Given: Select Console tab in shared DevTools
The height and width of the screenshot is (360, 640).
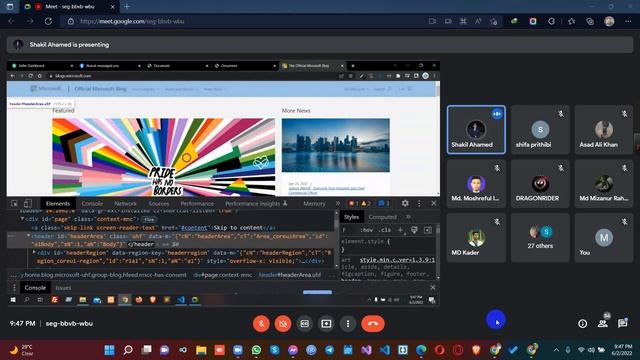Looking at the screenshot, I should (92, 203).
